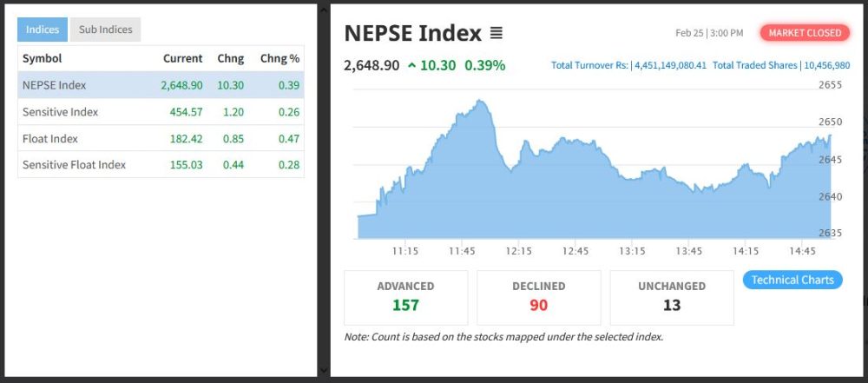Image resolution: width=868 pixels, height=383 pixels.
Task: Switch to the Indices tab
Action: (x=43, y=30)
